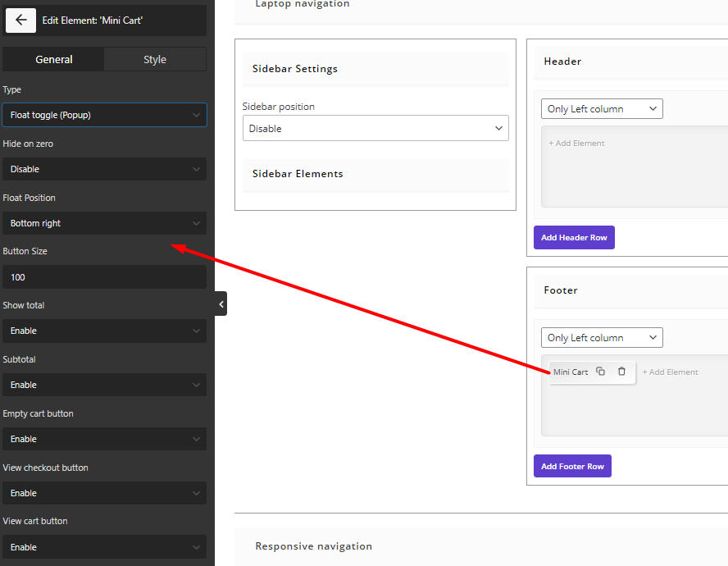Open the Sidebar position dropdown
Image resolution: width=728 pixels, height=566 pixels.
[x=375, y=128]
